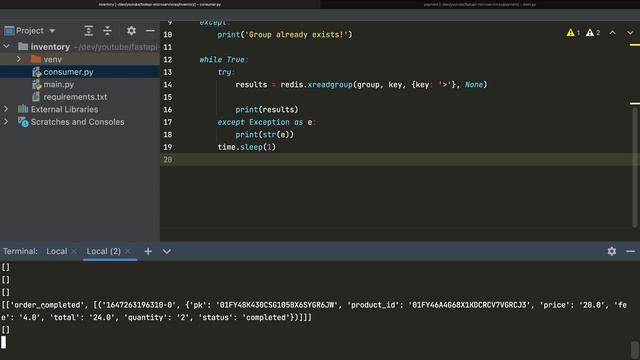
Task: Click the yellow warning indicator icon
Action: 570,33
